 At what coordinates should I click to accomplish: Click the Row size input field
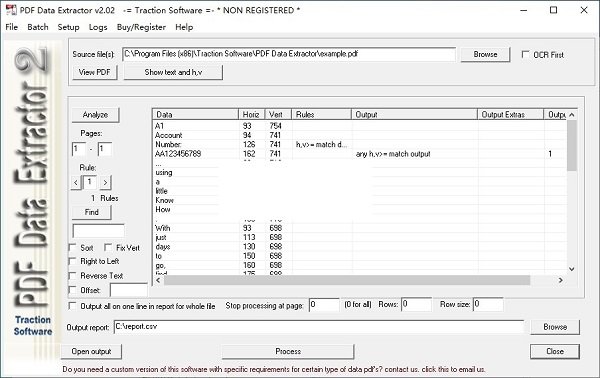click(488, 305)
